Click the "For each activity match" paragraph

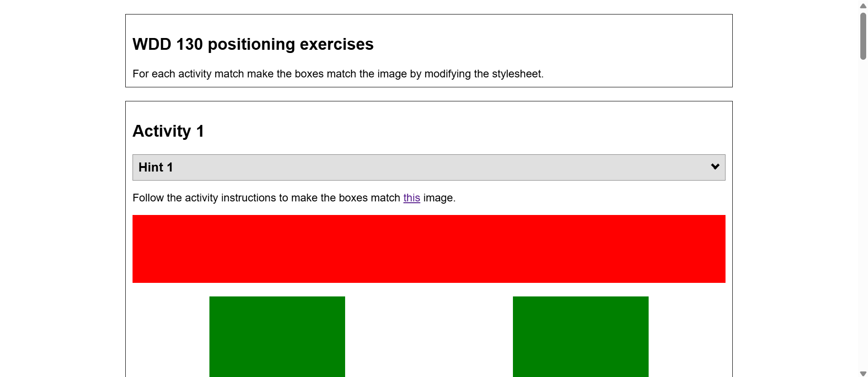[337, 74]
